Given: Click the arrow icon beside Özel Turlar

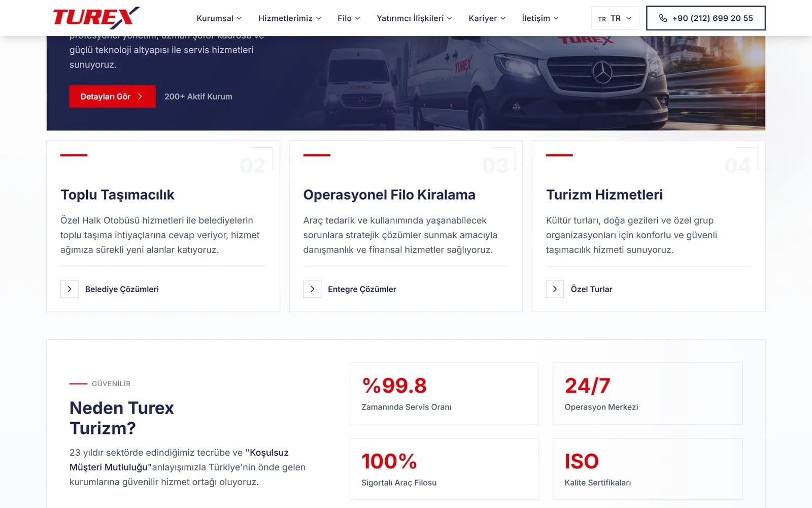Looking at the screenshot, I should 555,289.
